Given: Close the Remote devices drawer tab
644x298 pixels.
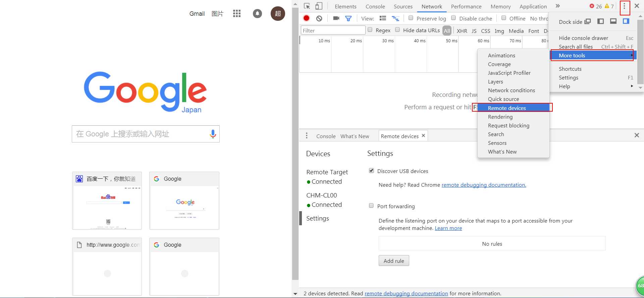Looking at the screenshot, I should point(423,135).
